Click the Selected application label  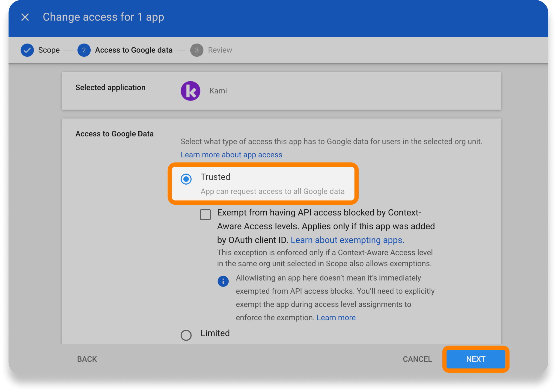click(111, 88)
